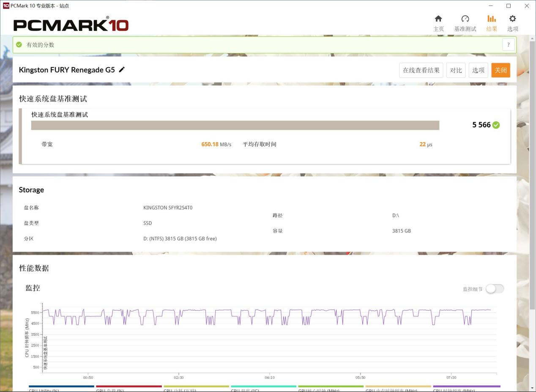536x392 pixels.
Task: Click the question mark help button
Action: (x=509, y=45)
